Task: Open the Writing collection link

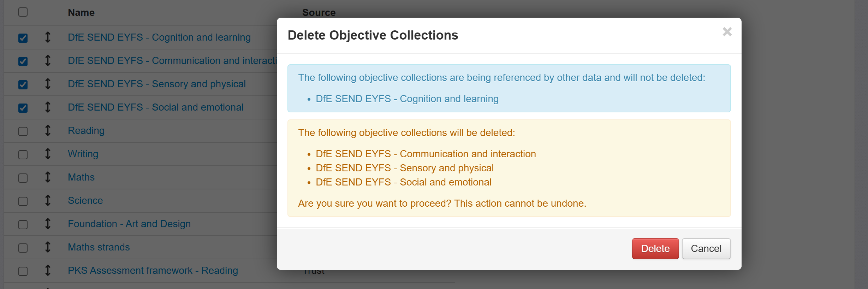Action: point(83,154)
